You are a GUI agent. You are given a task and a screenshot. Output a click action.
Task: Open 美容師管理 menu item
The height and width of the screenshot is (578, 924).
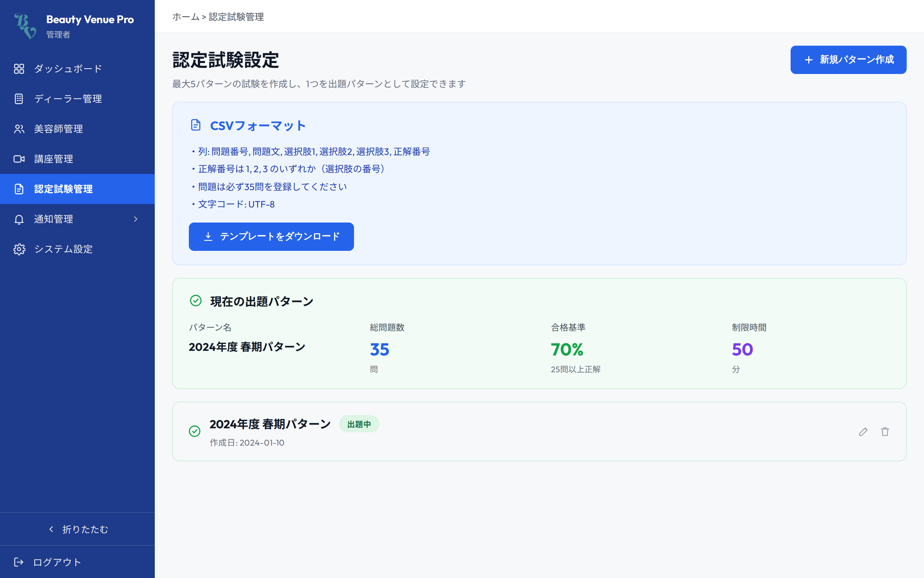coord(77,129)
